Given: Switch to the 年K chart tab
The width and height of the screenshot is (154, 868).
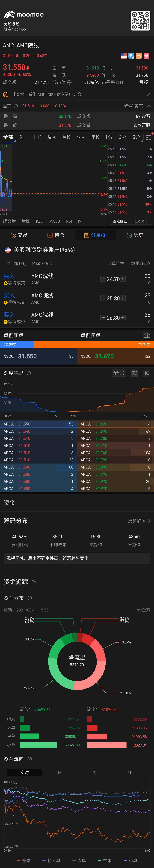Looking at the screenshot, I should (x=95, y=137).
